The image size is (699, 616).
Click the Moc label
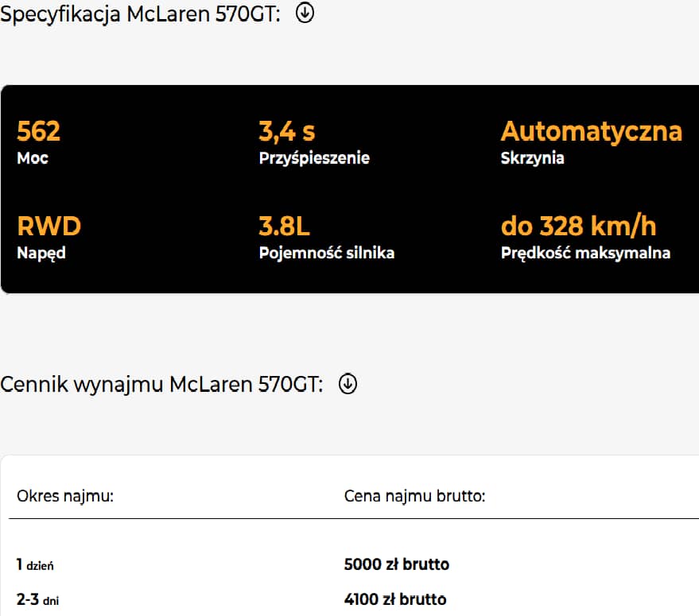pyautogui.click(x=33, y=158)
